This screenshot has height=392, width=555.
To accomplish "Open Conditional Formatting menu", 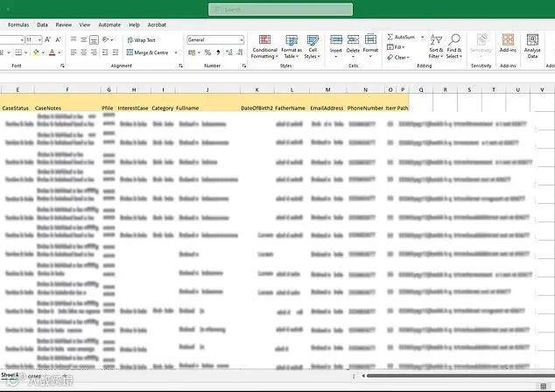I will (x=264, y=46).
